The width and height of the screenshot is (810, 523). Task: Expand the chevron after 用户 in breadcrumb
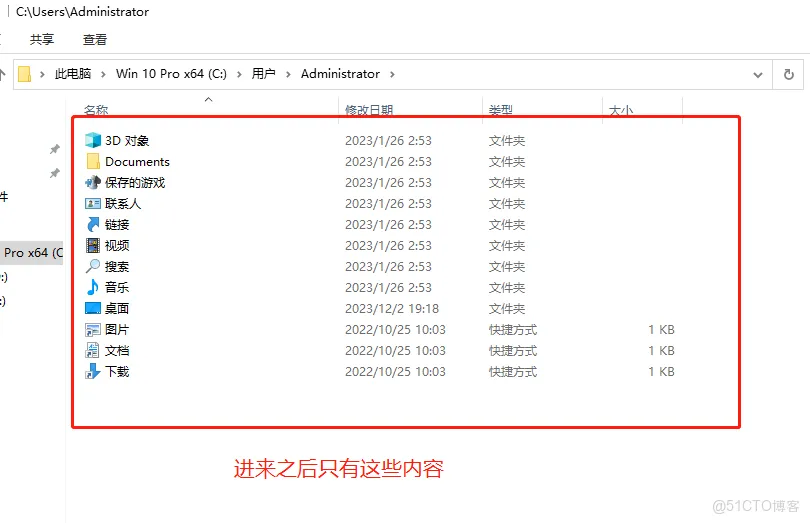tap(287, 74)
